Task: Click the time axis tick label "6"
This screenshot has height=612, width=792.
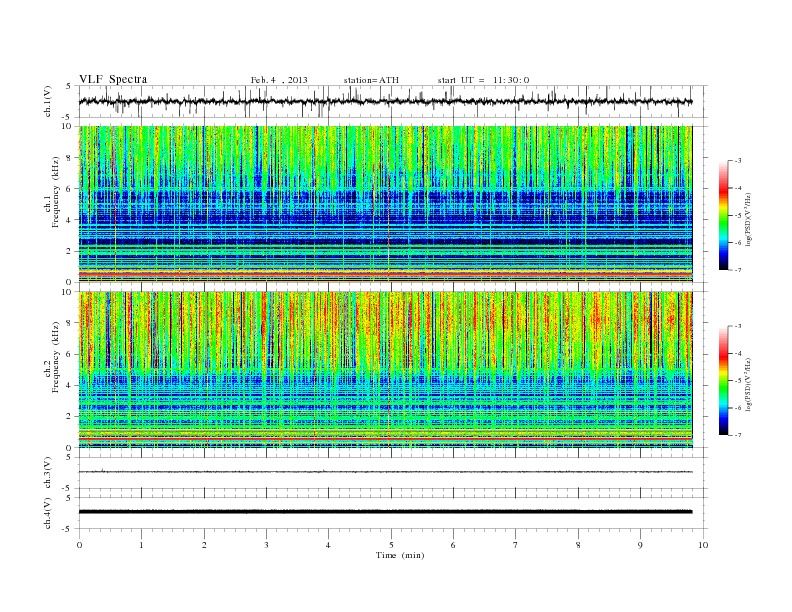Action: pyautogui.click(x=454, y=545)
